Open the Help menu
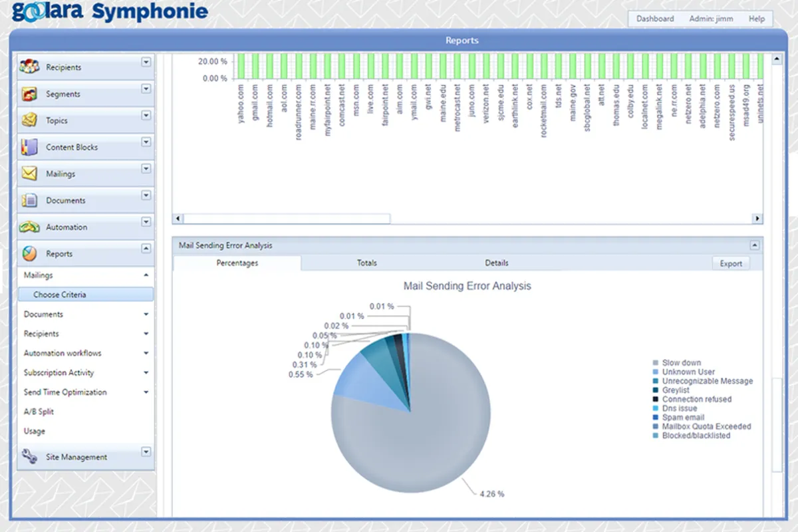 click(756, 19)
